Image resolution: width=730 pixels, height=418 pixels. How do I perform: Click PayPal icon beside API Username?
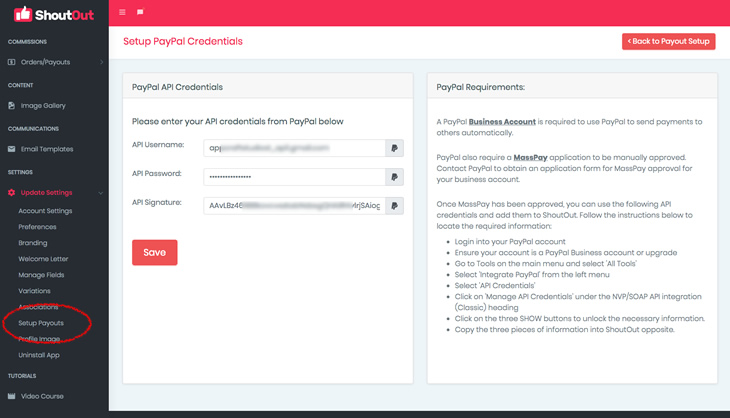tap(394, 148)
